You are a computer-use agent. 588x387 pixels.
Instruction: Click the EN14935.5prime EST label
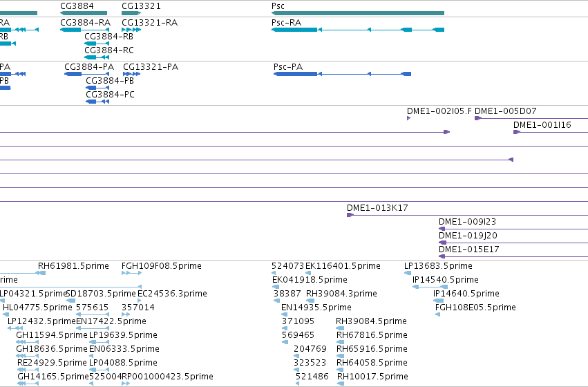(316, 308)
